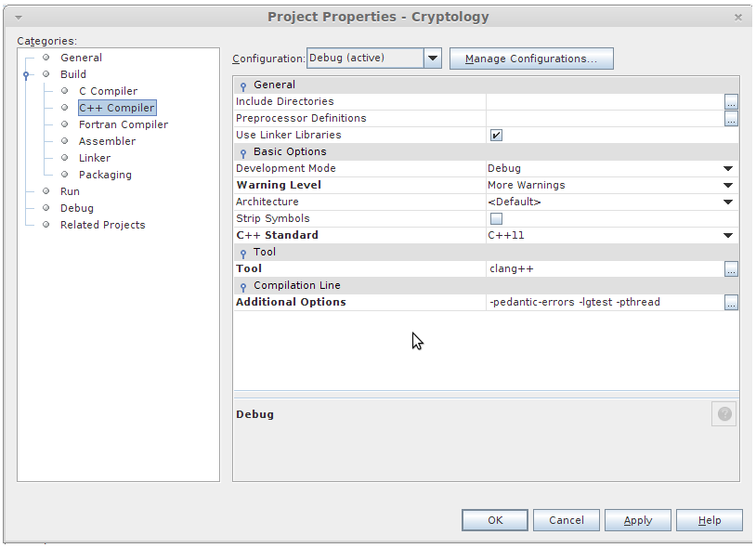This screenshot has height=548, width=756.
Task: Open the C++ Standard dropdown
Action: tap(728, 236)
